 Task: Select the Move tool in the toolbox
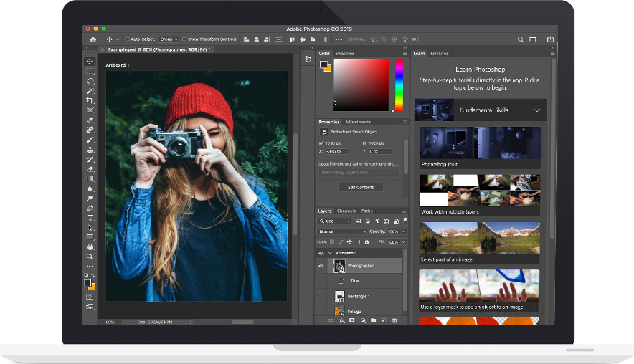(x=90, y=62)
